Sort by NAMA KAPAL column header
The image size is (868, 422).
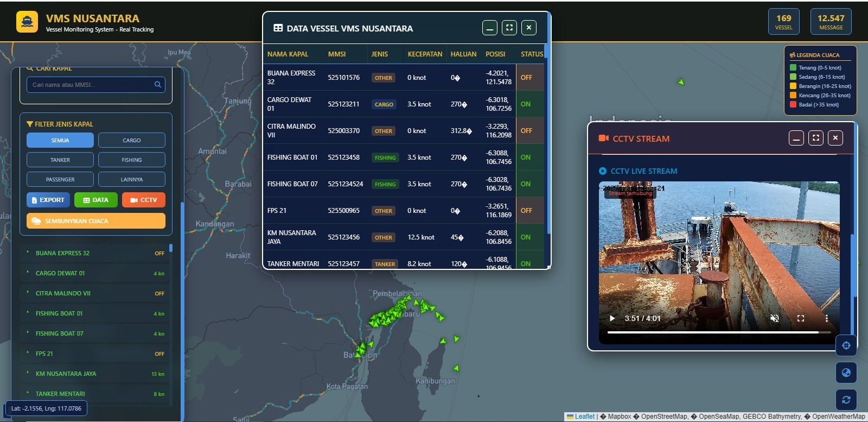click(288, 54)
